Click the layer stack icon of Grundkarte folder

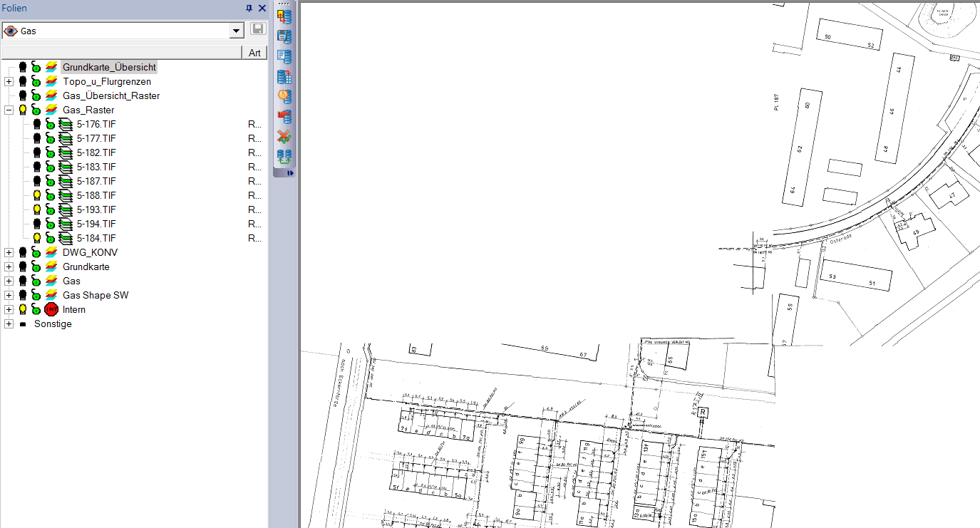click(51, 266)
